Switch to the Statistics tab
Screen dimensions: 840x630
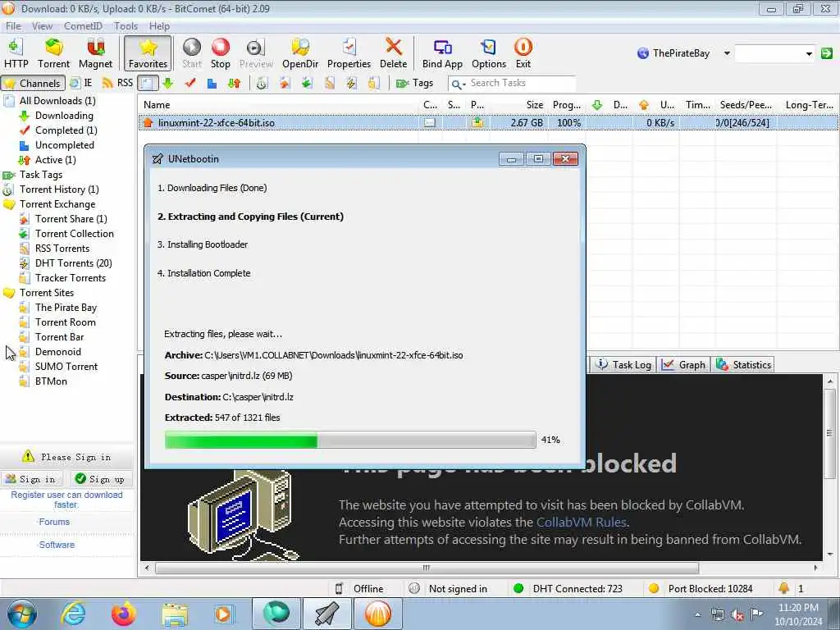point(743,365)
